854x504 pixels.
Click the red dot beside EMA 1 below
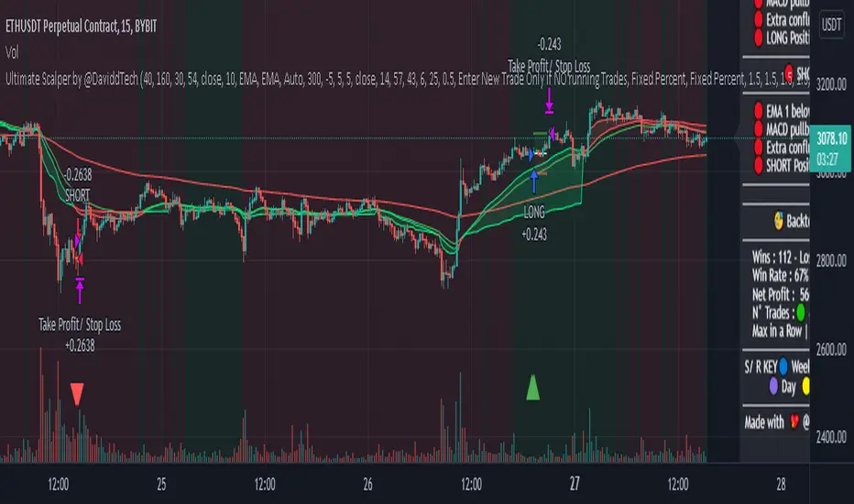(758, 111)
